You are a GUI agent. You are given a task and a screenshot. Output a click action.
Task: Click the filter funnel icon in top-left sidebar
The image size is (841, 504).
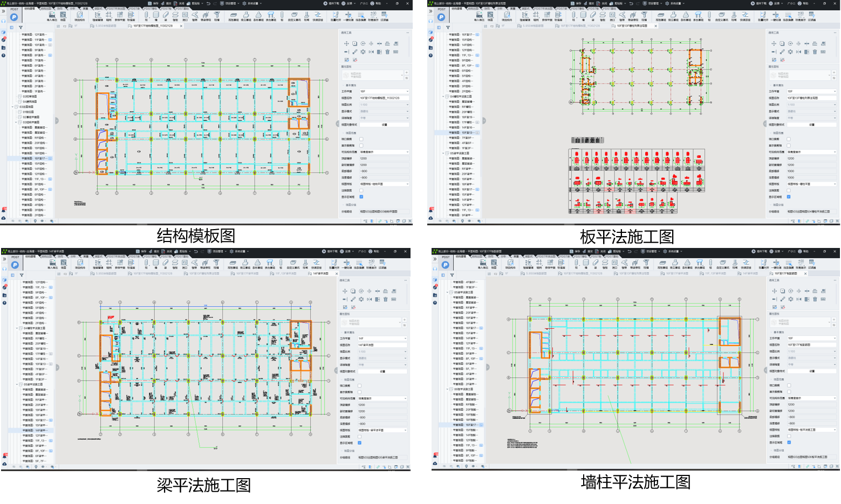click(20, 27)
